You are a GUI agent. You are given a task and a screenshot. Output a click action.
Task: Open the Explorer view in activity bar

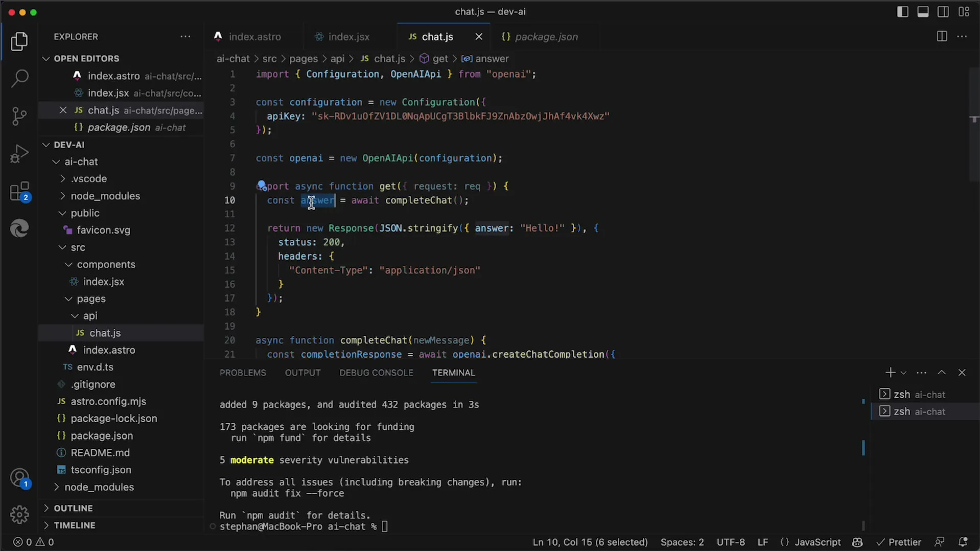[x=19, y=41]
